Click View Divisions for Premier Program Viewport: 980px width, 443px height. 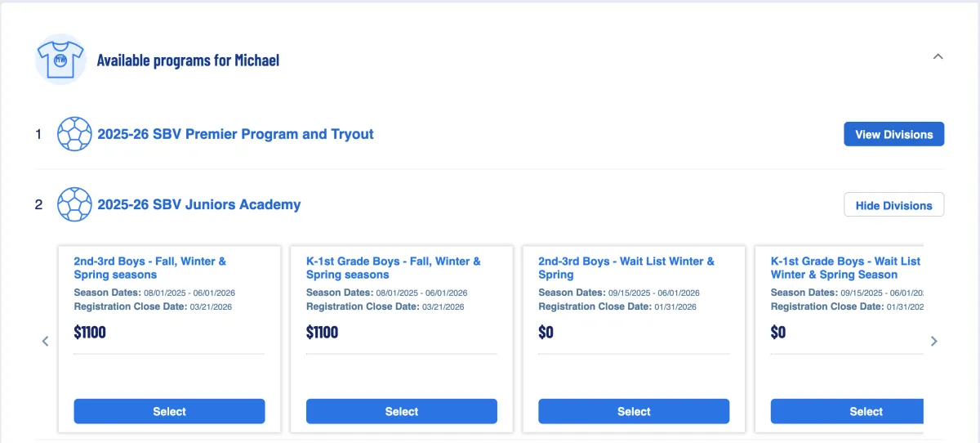pos(893,134)
